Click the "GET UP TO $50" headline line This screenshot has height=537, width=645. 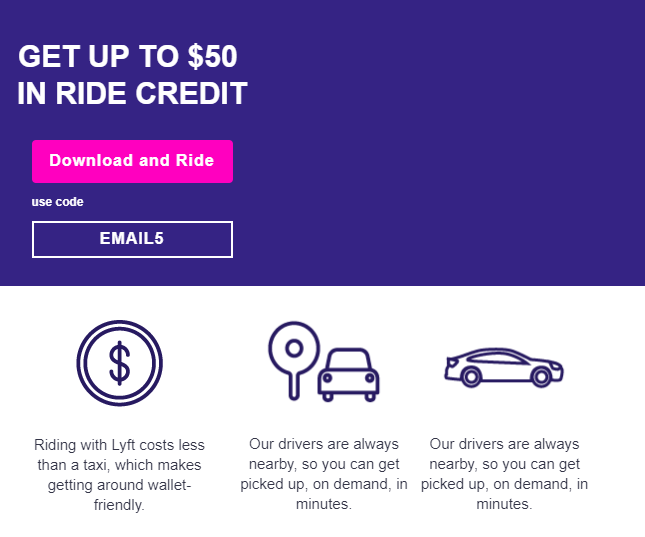click(128, 56)
